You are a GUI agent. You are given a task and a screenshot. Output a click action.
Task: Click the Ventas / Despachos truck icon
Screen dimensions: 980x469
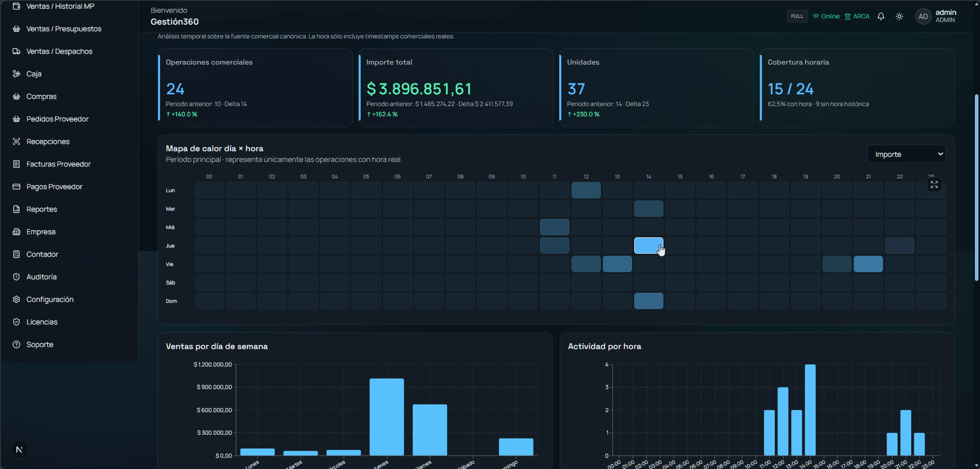coord(16,51)
